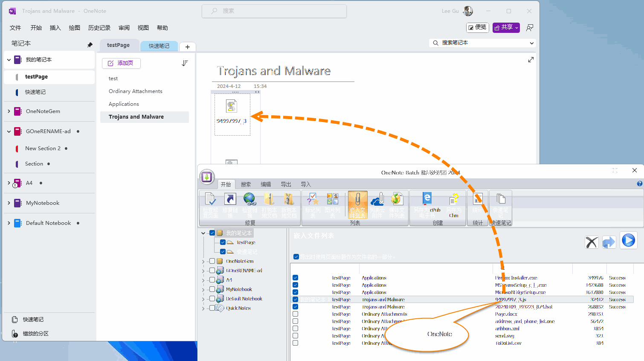Check the Page.docx row checkbox
The width and height of the screenshot is (644, 361).
tap(295, 314)
